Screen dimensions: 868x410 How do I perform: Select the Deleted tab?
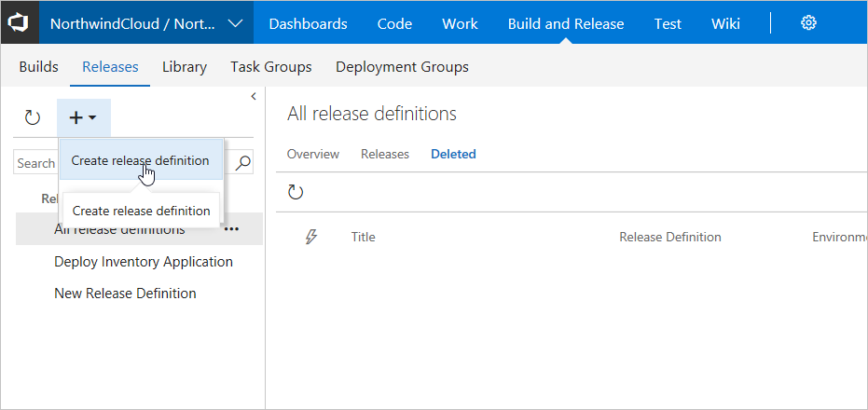coord(453,155)
